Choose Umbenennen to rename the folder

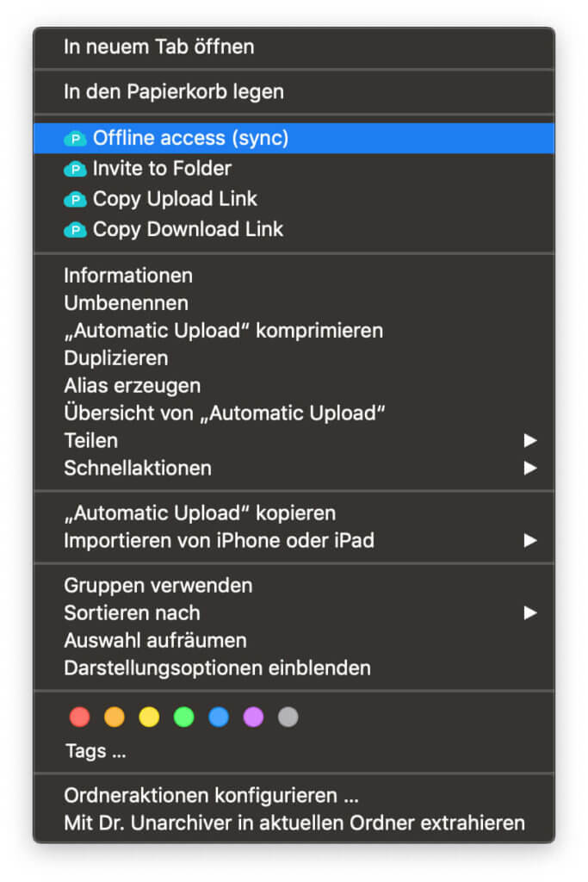coord(126,303)
